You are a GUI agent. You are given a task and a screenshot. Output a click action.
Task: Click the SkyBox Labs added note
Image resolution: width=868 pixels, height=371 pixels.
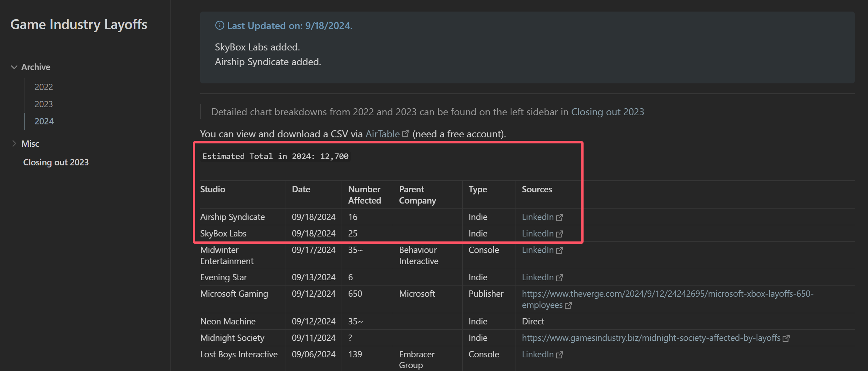tap(257, 47)
